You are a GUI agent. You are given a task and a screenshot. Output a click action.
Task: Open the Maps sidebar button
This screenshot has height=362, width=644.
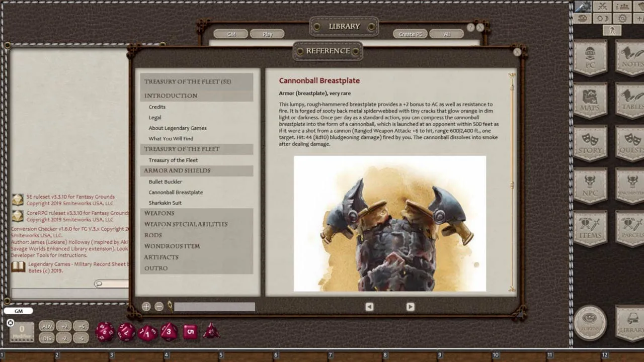point(590,100)
